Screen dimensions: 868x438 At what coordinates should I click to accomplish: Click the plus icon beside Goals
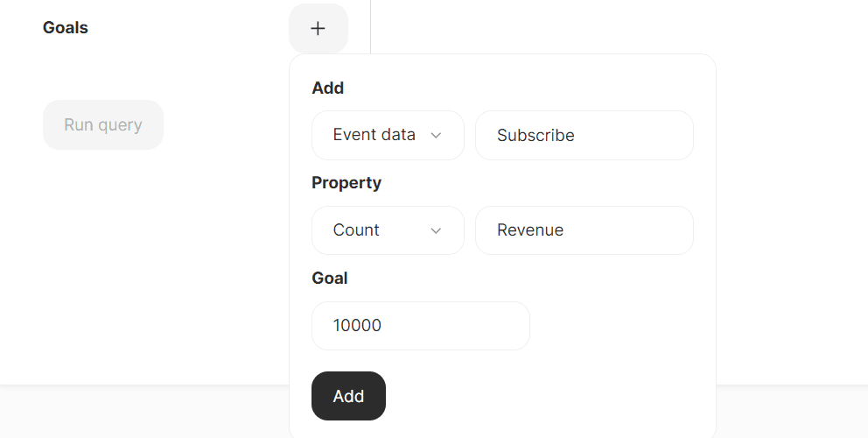(318, 28)
